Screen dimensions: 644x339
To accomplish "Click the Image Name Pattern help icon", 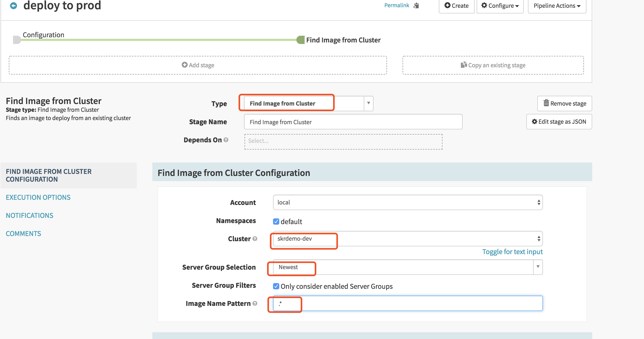I will tap(255, 303).
